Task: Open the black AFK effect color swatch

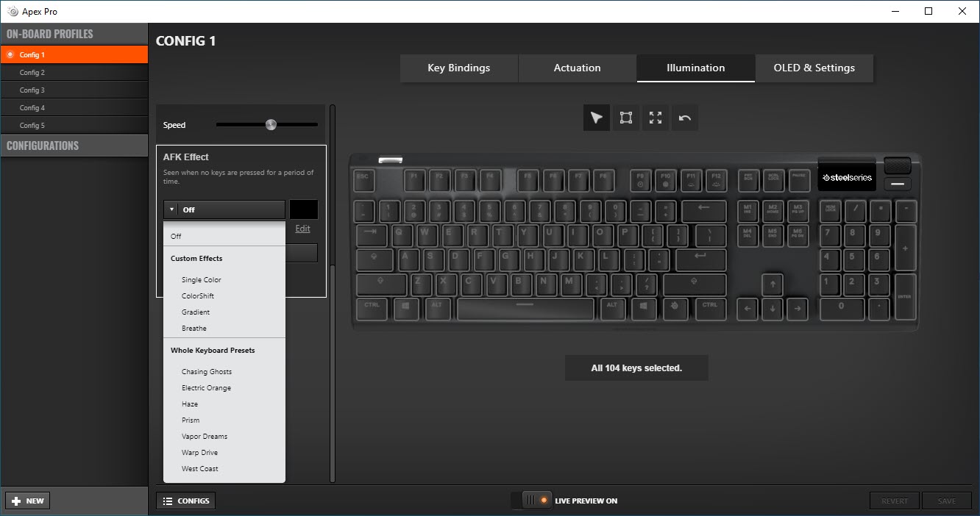Action: [x=304, y=209]
